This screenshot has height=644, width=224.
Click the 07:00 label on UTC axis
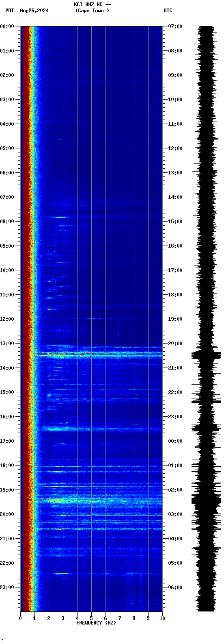[x=175, y=26]
